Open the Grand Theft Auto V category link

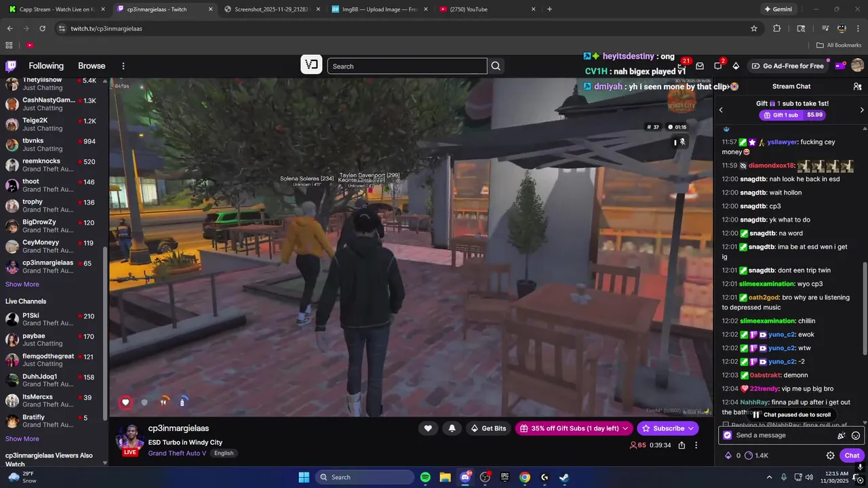point(178,453)
